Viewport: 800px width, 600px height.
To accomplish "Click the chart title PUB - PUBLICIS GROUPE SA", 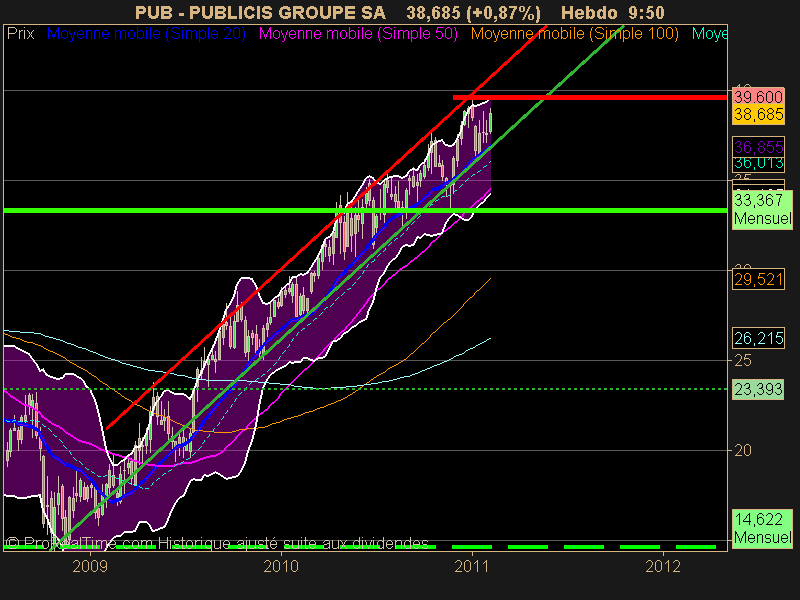I will click(260, 12).
